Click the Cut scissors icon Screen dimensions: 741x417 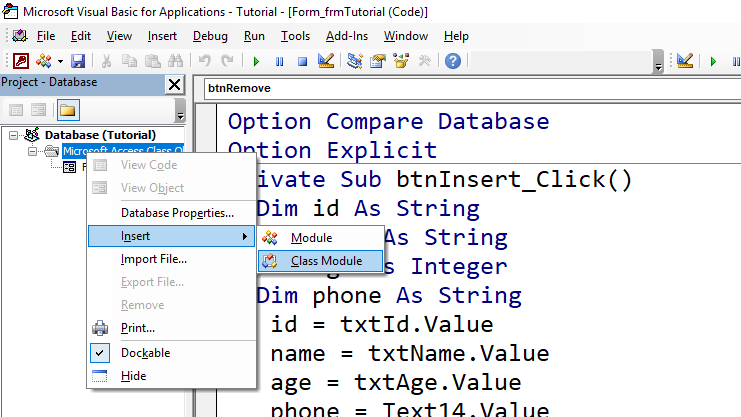click(x=106, y=61)
